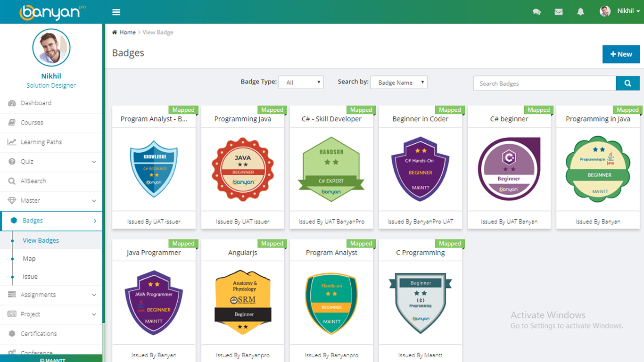This screenshot has height=362, width=644.
Task: Open the Programming Java badge image
Action: [242, 169]
